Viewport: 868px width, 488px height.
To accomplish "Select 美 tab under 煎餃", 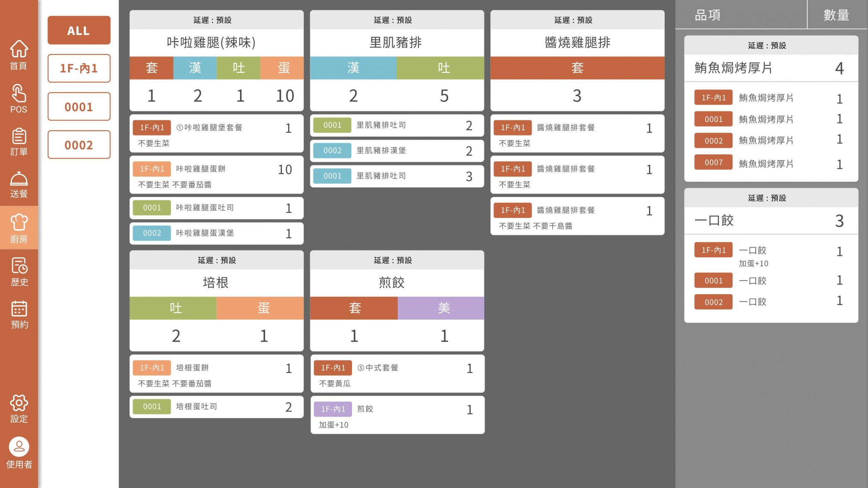I will pos(441,308).
